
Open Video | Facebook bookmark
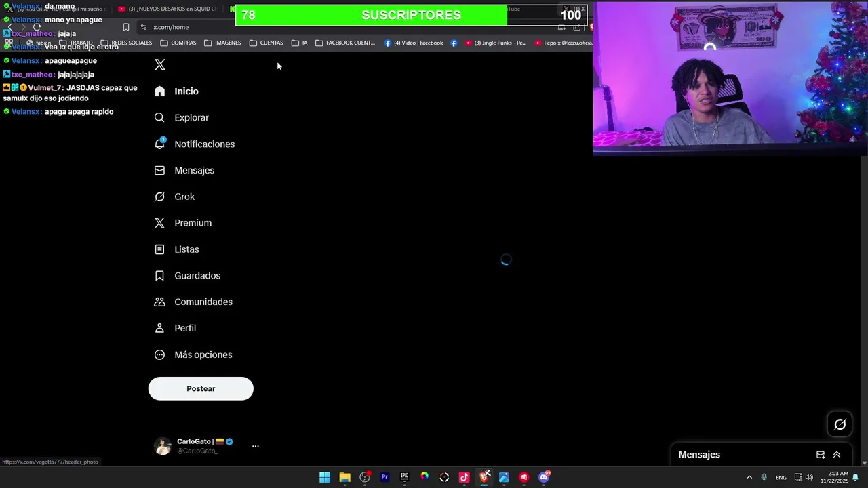tap(414, 43)
